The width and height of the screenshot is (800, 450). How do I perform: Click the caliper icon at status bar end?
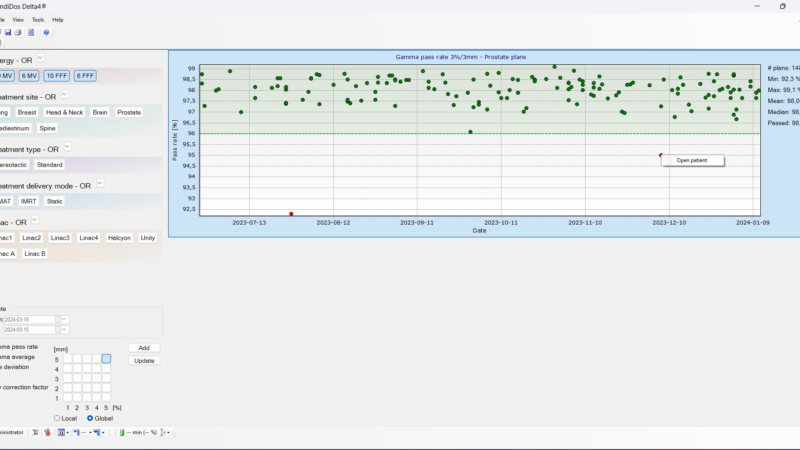[x=163, y=432]
